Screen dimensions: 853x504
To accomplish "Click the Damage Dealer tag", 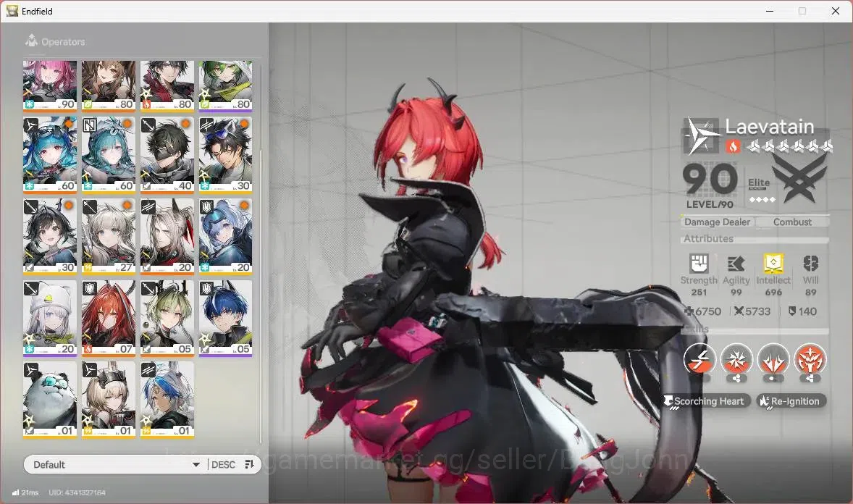I will (717, 222).
